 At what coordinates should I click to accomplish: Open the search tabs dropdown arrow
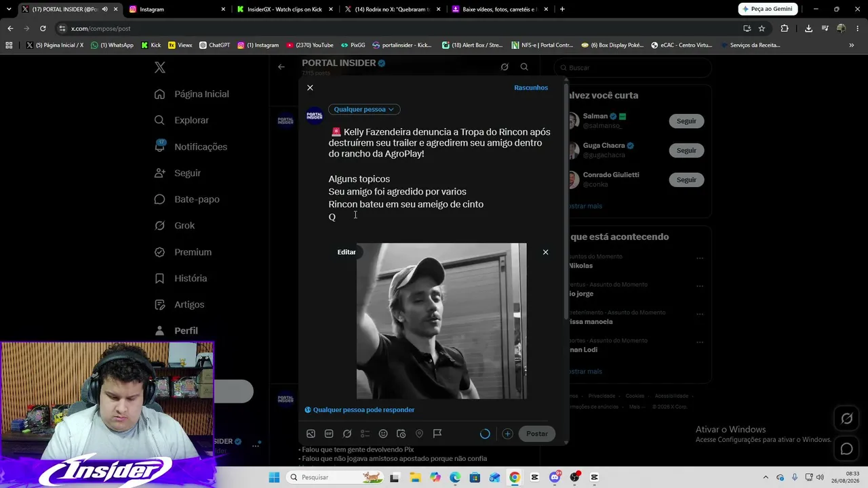tap(9, 9)
